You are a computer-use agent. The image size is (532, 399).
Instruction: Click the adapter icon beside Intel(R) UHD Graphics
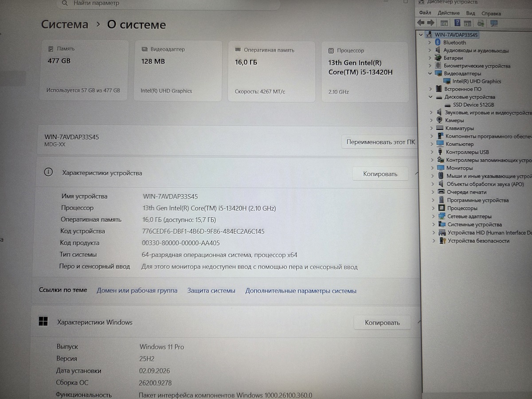click(x=447, y=81)
